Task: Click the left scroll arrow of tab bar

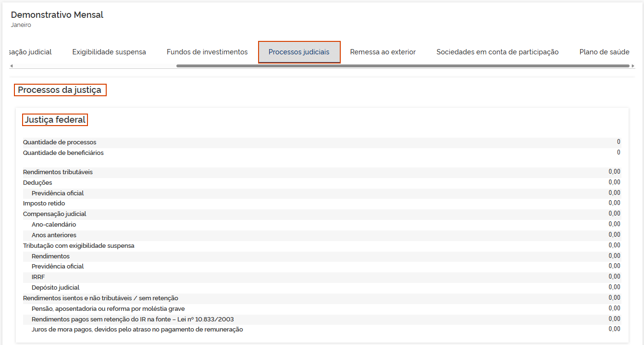Action: 12,66
